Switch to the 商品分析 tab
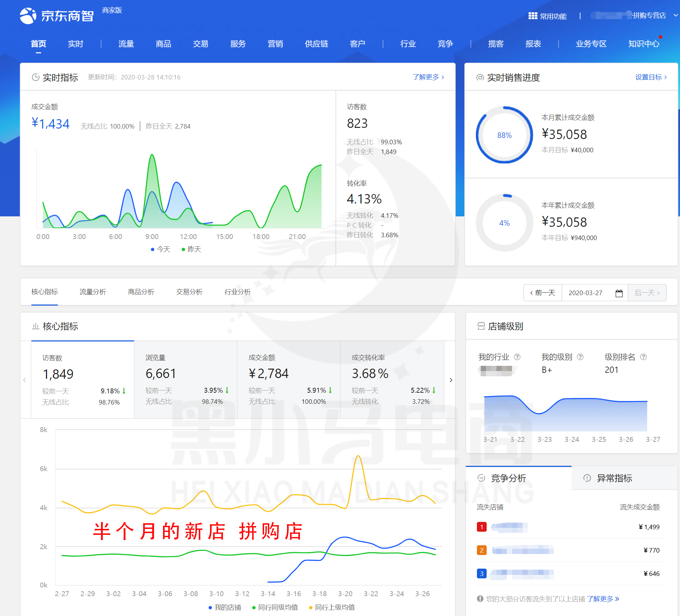Image resolution: width=680 pixels, height=616 pixels. 141,292
